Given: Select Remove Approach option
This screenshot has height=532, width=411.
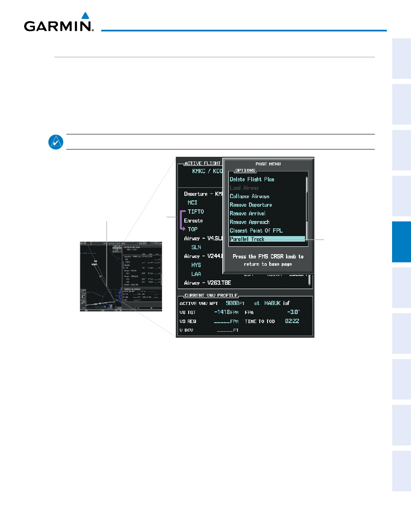Looking at the screenshot, I should pos(249,222).
